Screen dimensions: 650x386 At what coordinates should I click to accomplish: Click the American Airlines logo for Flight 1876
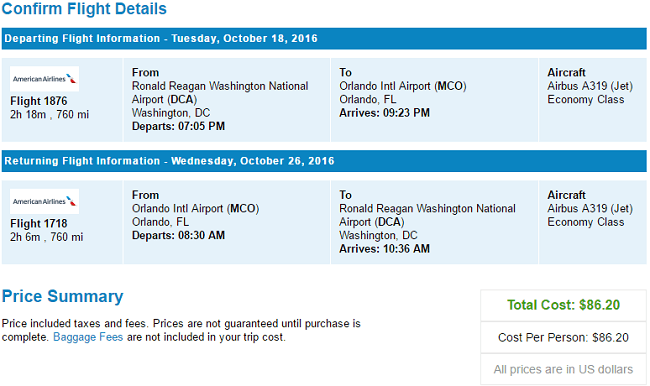(x=44, y=79)
